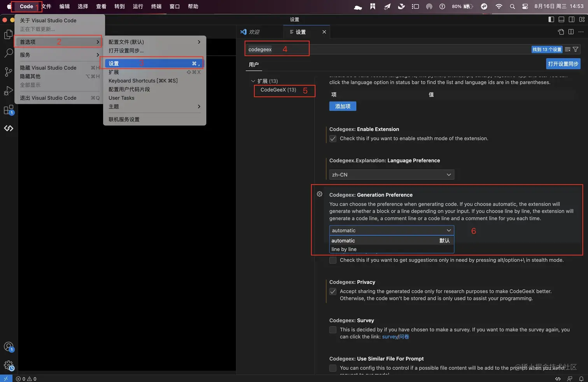The image size is (588, 382).
Task: Toggle the Use Similar File For Prompt checkbox
Action: (333, 368)
